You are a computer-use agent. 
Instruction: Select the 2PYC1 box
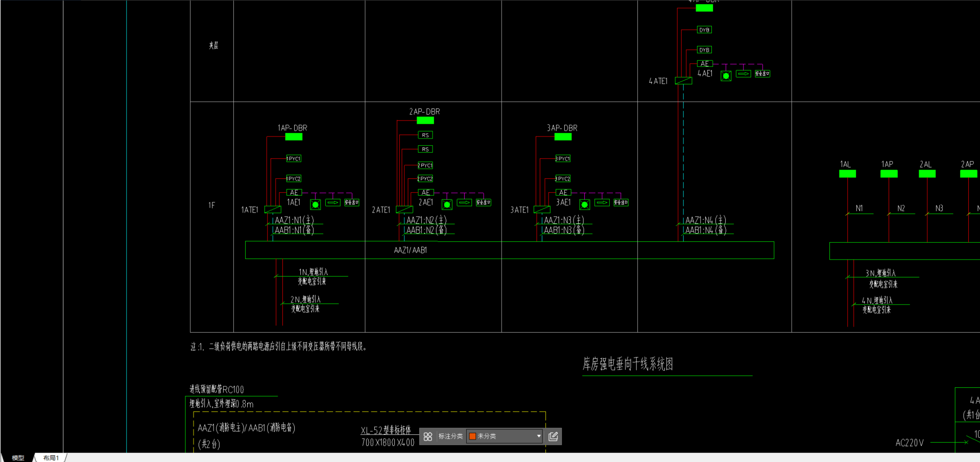point(425,166)
